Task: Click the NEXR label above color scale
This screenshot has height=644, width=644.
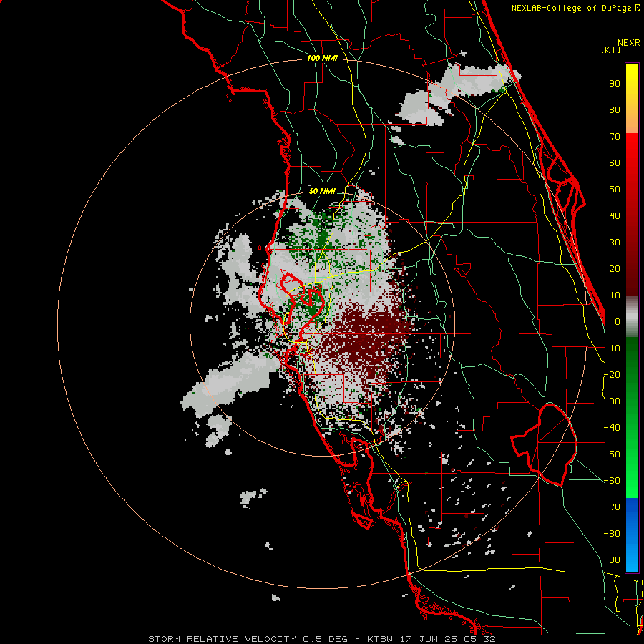Action: (x=628, y=43)
